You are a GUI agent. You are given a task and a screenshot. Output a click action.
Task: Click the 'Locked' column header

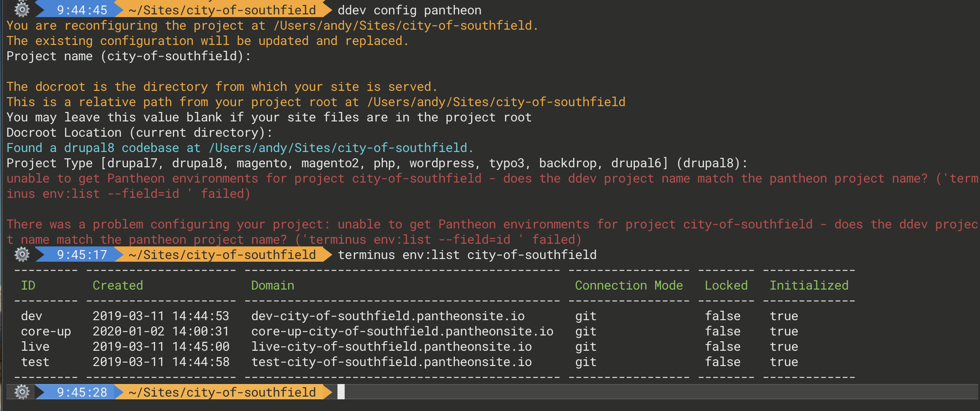pos(726,286)
